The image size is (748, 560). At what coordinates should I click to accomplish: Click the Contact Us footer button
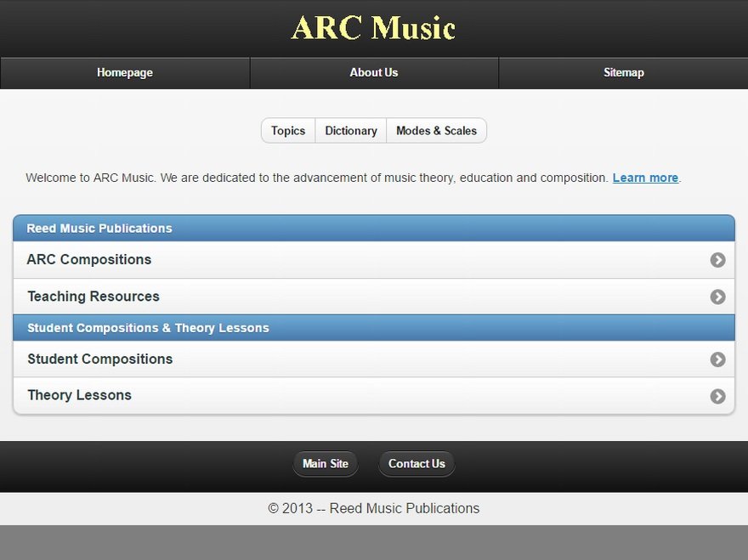[x=416, y=464]
